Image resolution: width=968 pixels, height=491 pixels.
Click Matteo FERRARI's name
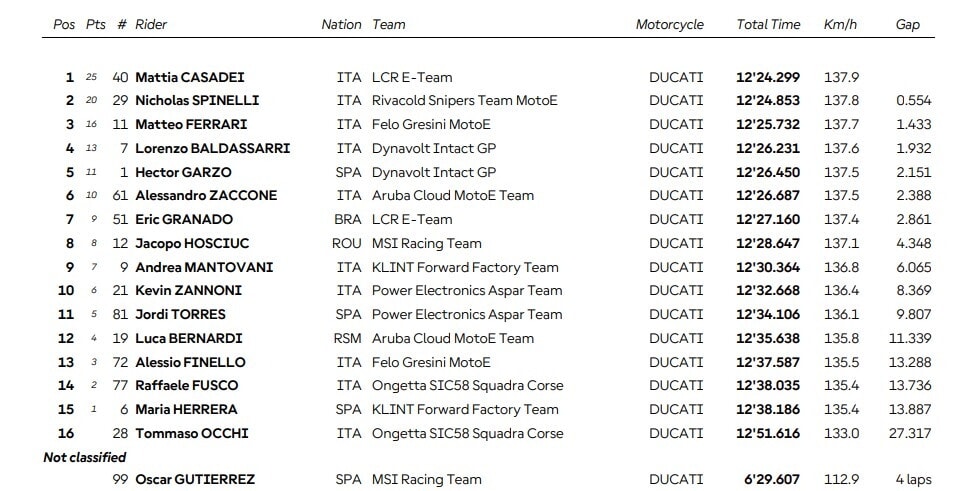tap(191, 124)
